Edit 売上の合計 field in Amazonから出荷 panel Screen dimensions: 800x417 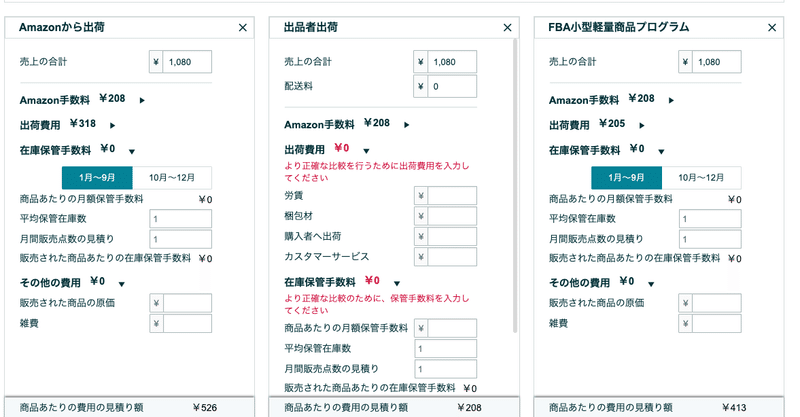pos(187,62)
